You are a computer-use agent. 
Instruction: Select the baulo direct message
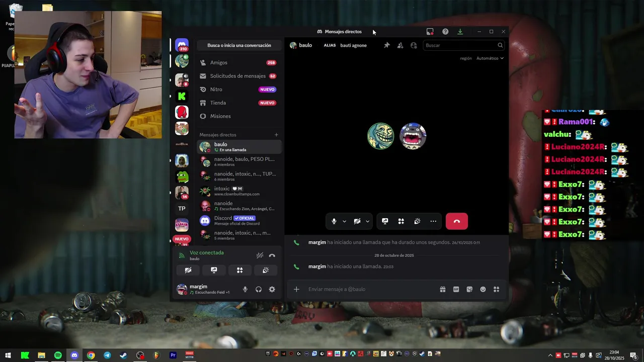[x=239, y=147]
